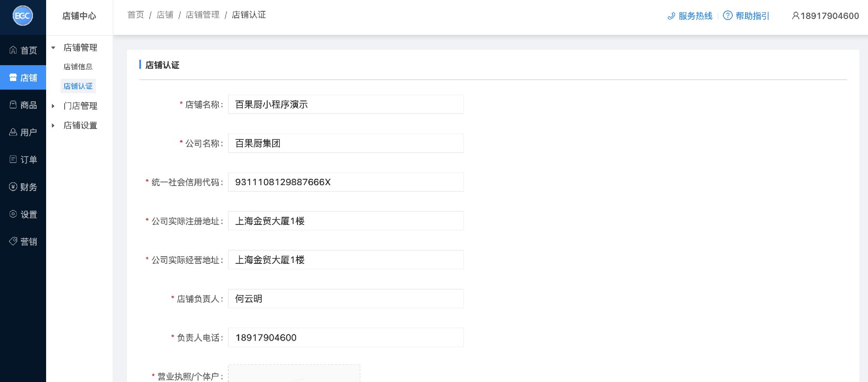868x382 pixels.
Task: Focus the 负责人电话 input field
Action: point(346,338)
